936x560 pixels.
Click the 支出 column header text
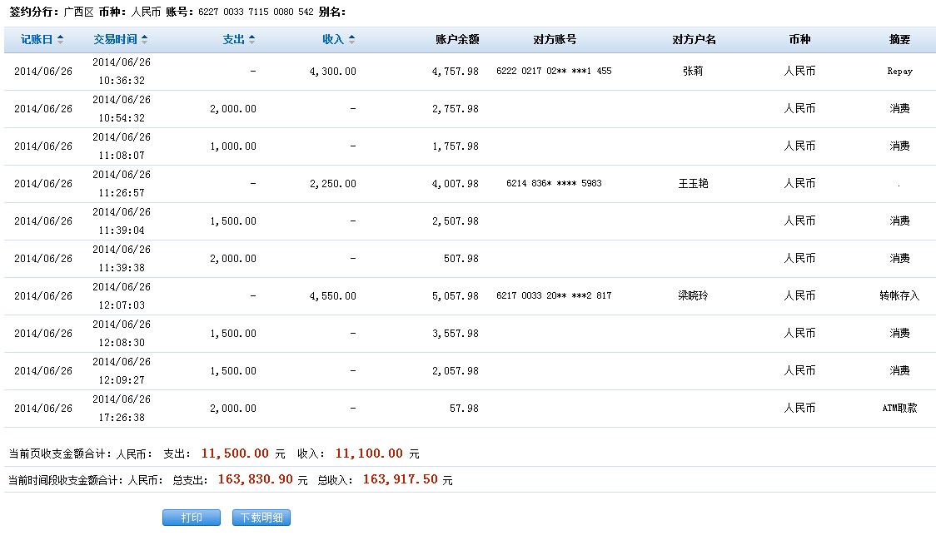point(234,39)
